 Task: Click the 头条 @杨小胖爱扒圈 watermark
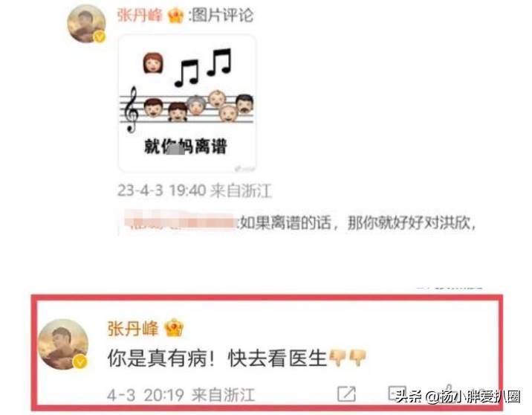pyautogui.click(x=458, y=396)
